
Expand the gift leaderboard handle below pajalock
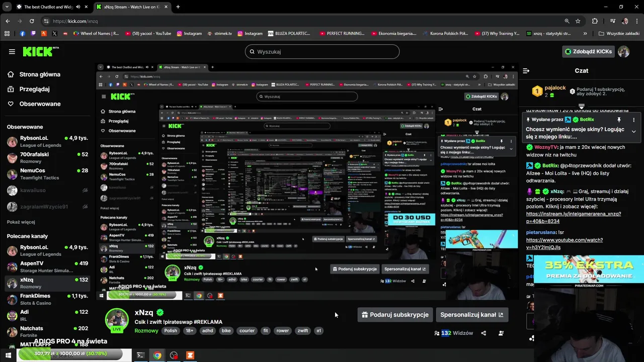(581, 107)
